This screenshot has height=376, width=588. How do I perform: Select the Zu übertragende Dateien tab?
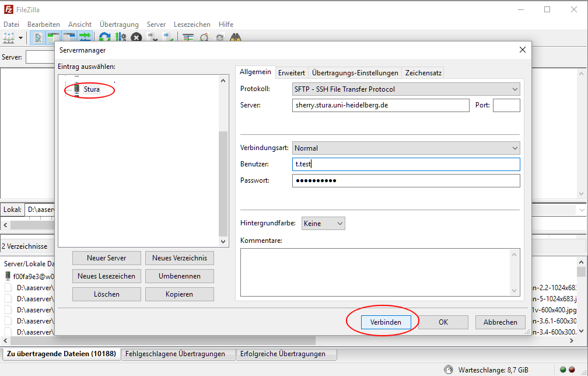click(61, 354)
